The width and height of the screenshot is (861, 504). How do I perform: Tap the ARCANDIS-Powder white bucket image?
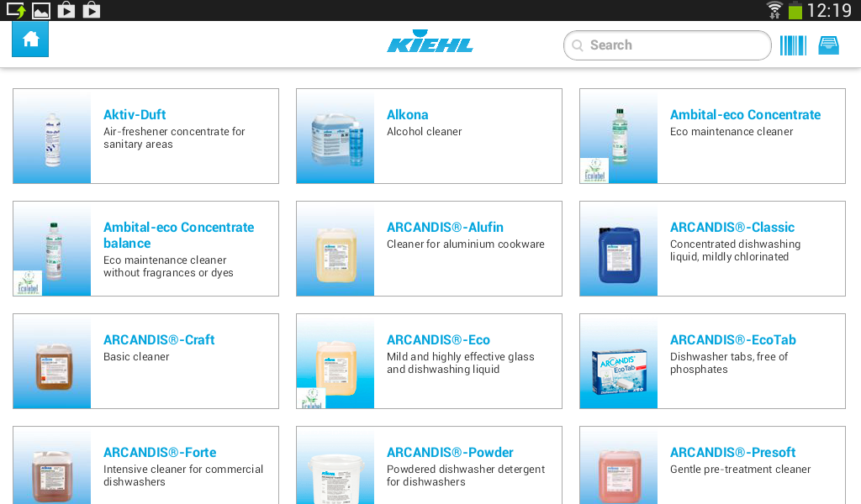click(x=336, y=480)
